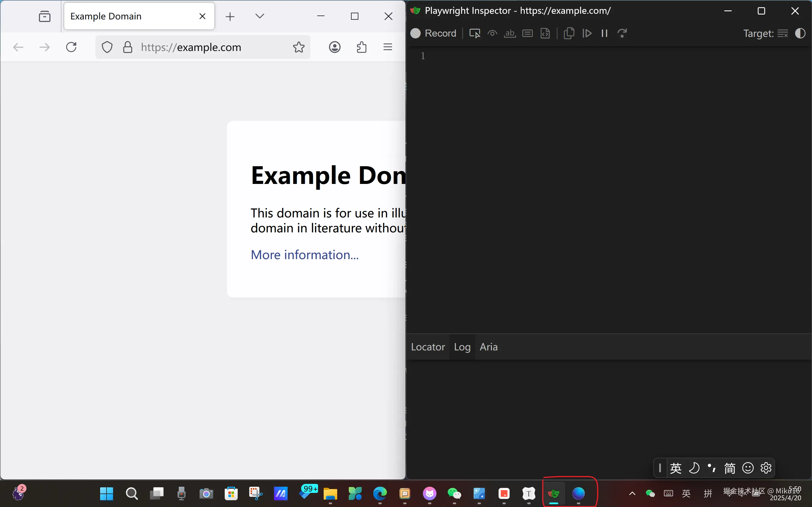Show hidden system tray icons
The height and width of the screenshot is (507, 812).
point(632,493)
